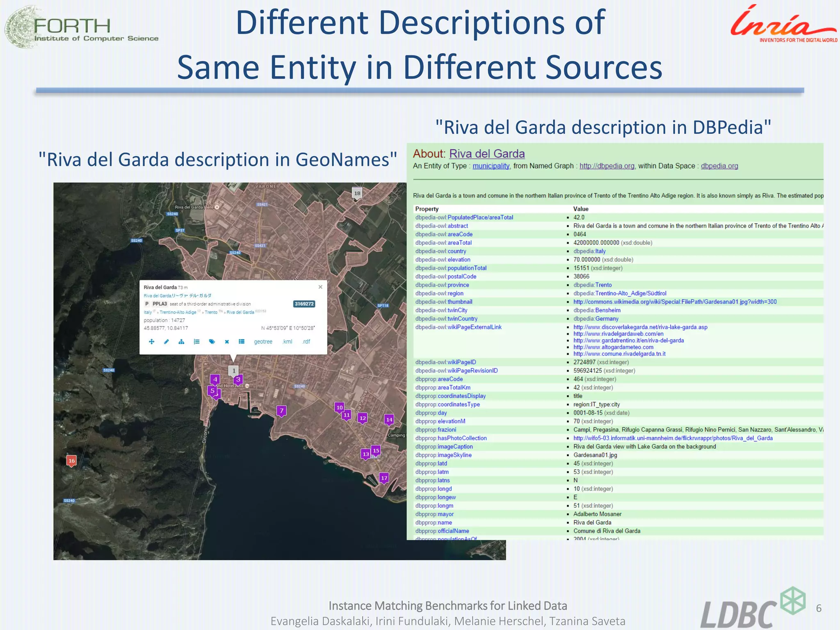Click the table list icon left of geotree
Screen dimensions: 840x630
point(242,342)
